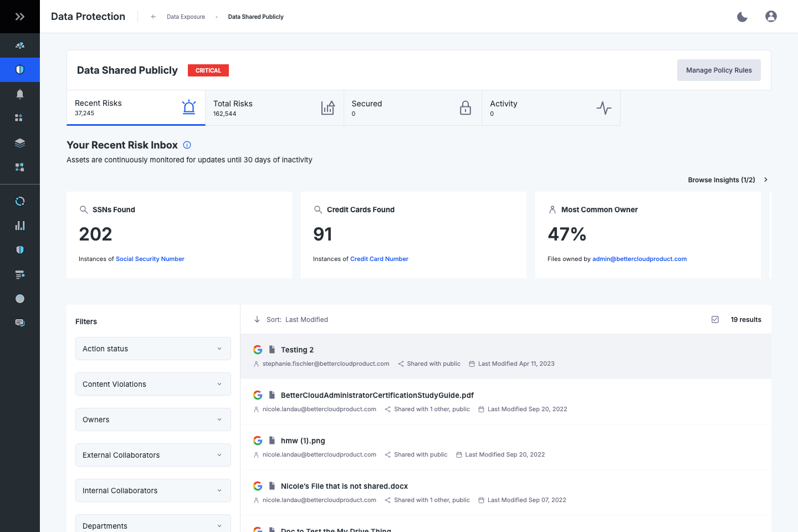Click the CRITICAL severity badge

click(x=208, y=70)
